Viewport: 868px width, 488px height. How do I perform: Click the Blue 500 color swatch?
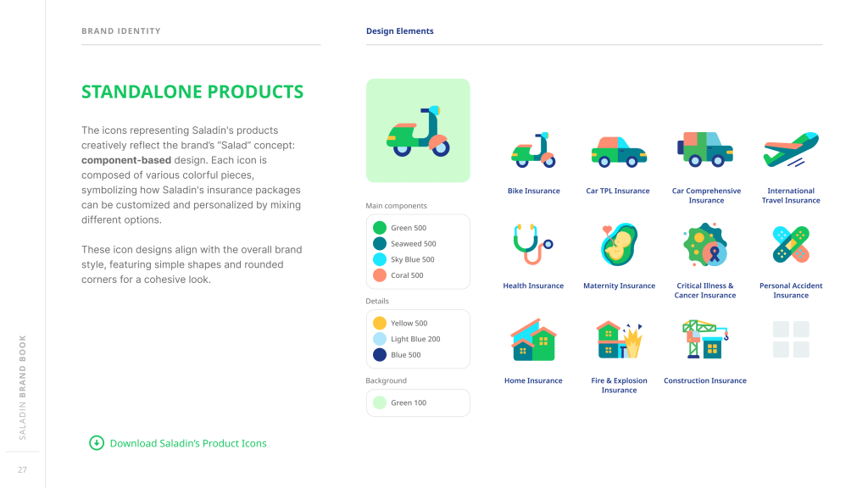pos(380,355)
